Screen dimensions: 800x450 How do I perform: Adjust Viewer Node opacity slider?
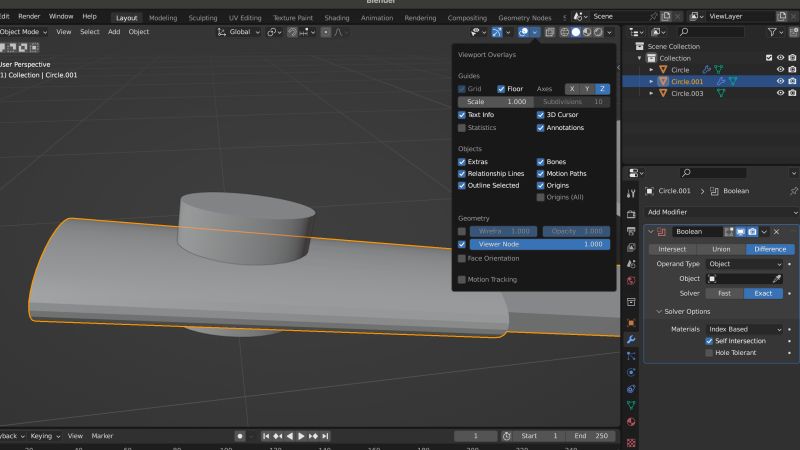(x=540, y=244)
